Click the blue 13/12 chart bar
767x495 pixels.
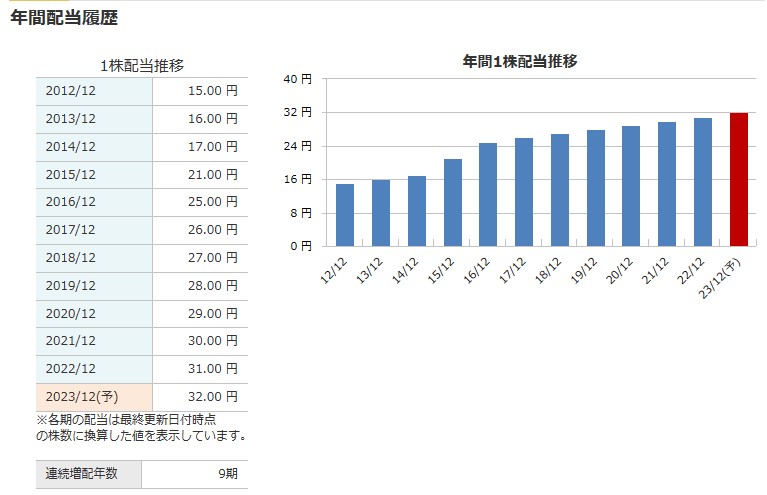[x=381, y=213]
